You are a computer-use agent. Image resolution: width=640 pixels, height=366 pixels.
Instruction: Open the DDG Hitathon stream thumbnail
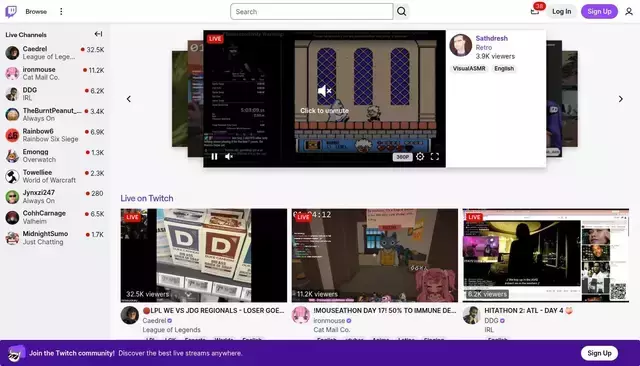(546, 255)
